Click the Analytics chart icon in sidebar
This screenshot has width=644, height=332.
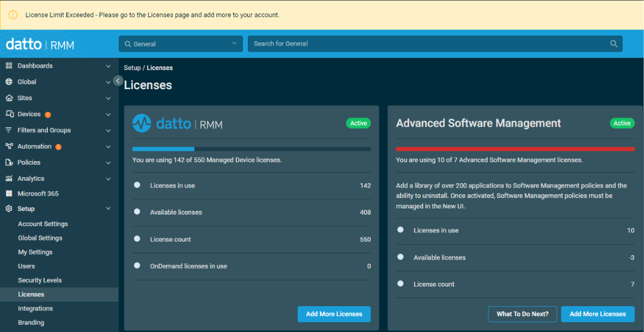point(9,178)
